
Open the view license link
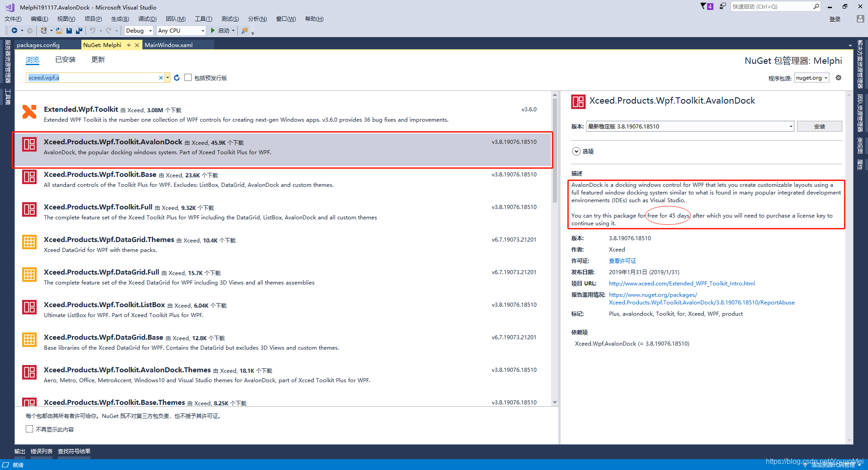coord(622,261)
